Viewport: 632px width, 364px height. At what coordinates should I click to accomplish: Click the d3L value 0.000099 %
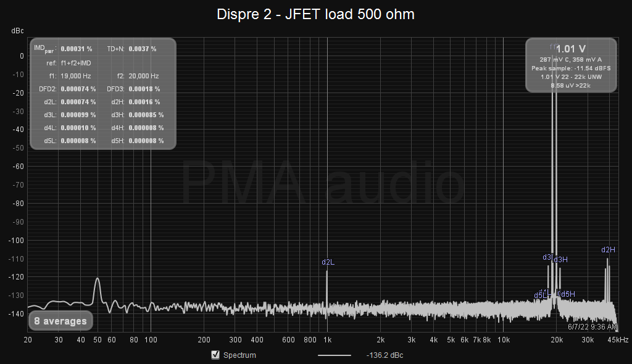(78, 115)
